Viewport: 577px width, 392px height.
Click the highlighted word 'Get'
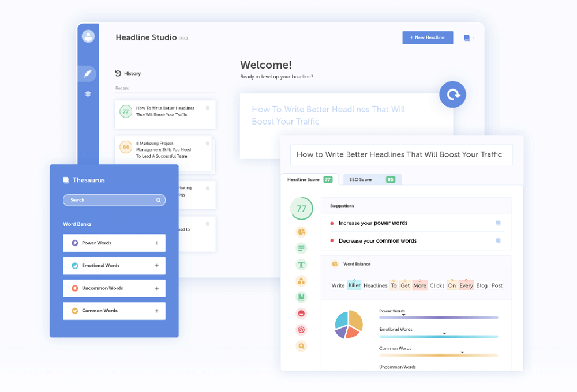tap(405, 285)
